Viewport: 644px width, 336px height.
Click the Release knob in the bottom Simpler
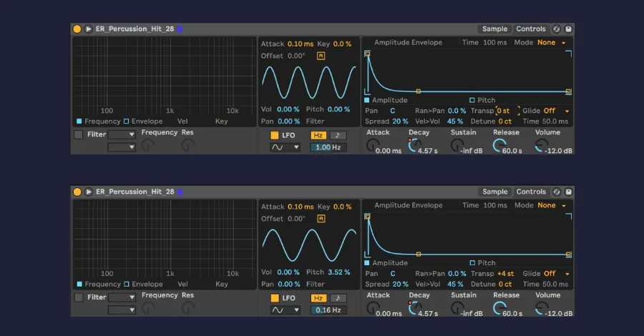(499, 307)
